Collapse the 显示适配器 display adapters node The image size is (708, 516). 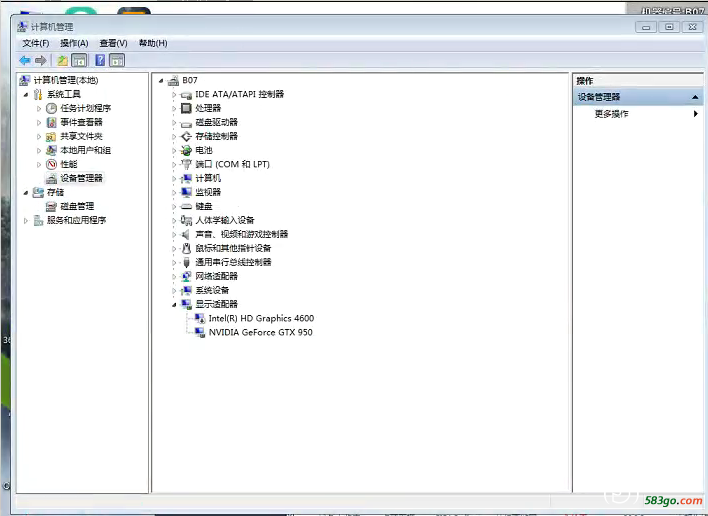point(174,304)
